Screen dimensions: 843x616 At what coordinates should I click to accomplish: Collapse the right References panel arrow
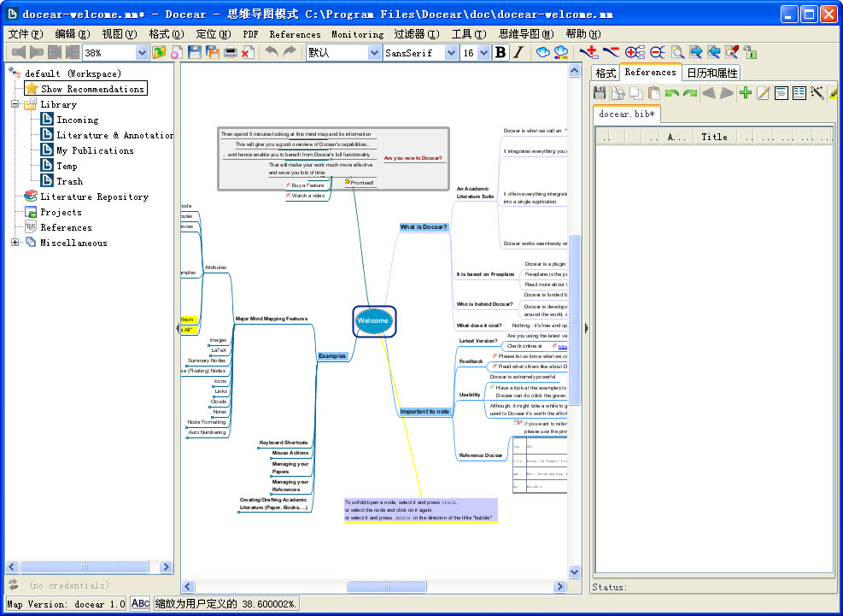(x=586, y=327)
